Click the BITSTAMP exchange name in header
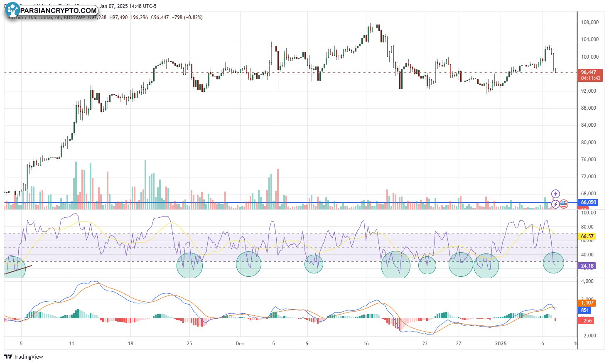This screenshot has width=609, height=364. [x=74, y=17]
